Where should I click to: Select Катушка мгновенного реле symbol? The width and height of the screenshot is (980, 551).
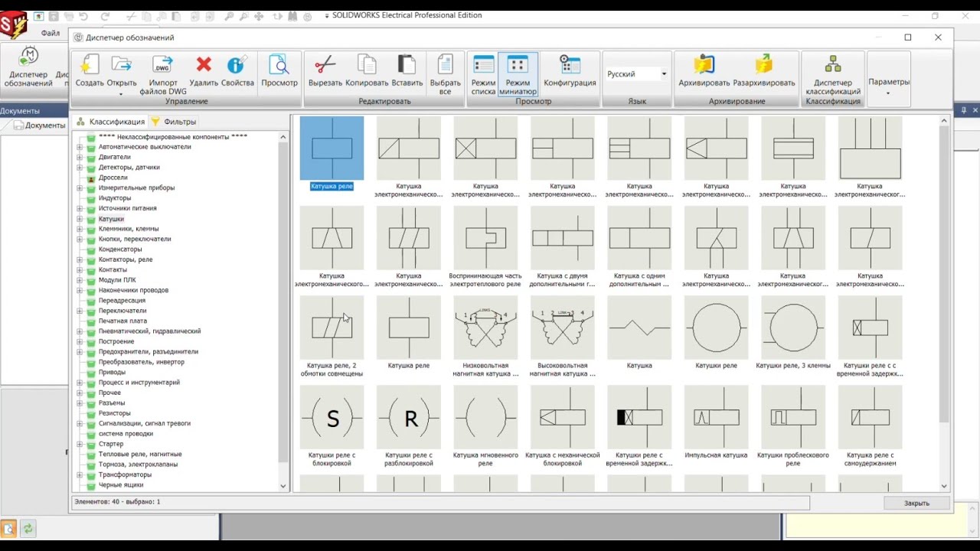point(485,425)
